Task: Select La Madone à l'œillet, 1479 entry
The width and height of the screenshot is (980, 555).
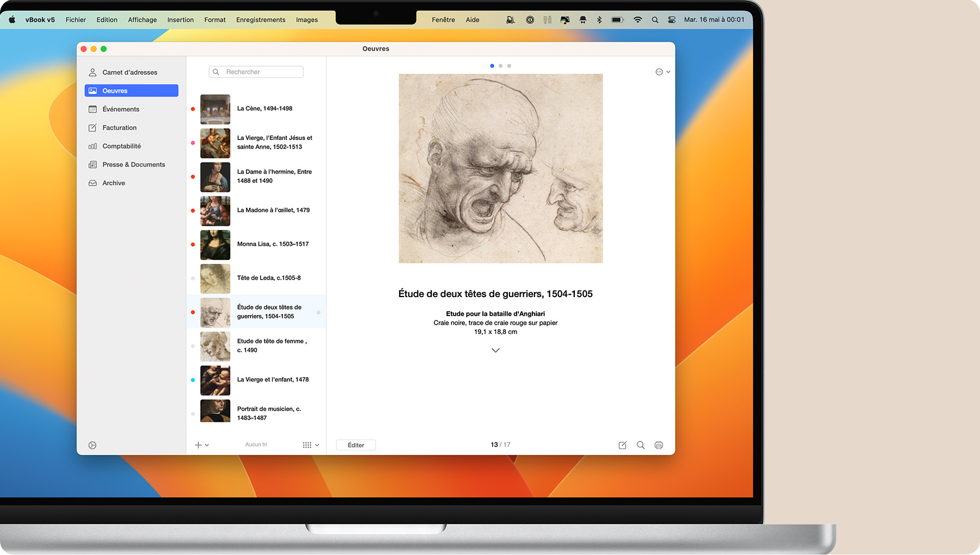Action: tap(256, 211)
